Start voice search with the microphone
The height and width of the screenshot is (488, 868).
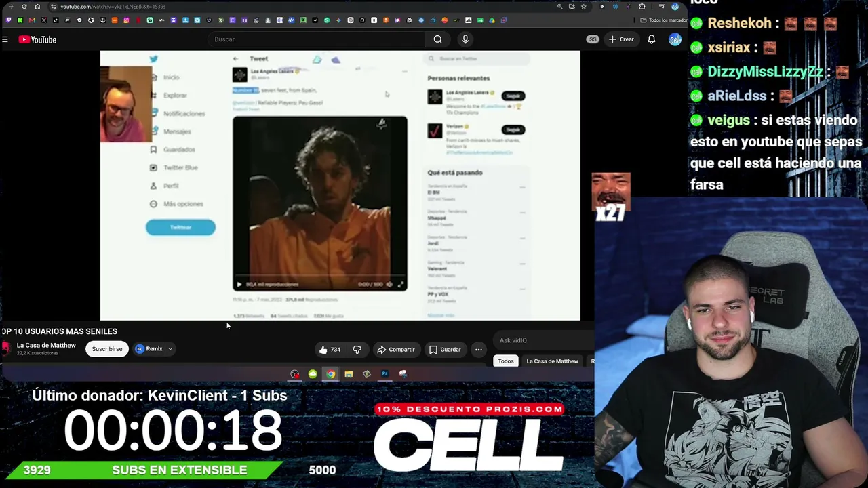(x=465, y=39)
